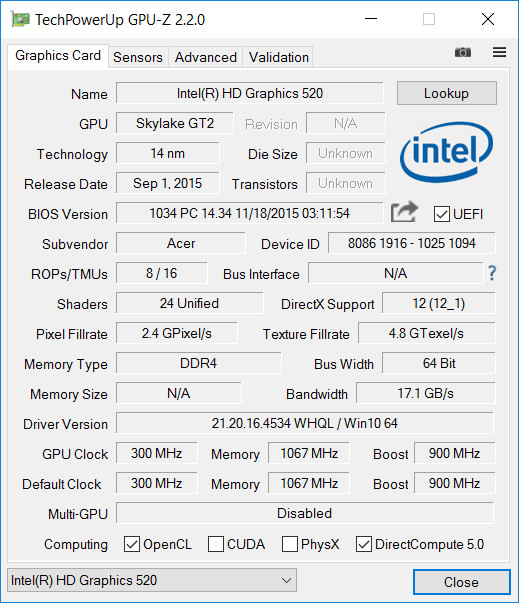Switch to the Sensors tab
The height and width of the screenshot is (603, 519).
pos(138,57)
